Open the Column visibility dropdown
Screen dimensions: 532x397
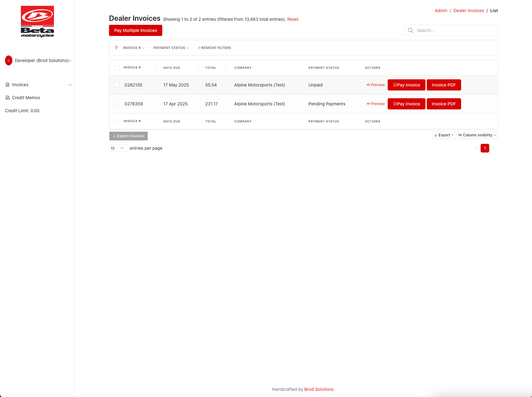pos(477,135)
